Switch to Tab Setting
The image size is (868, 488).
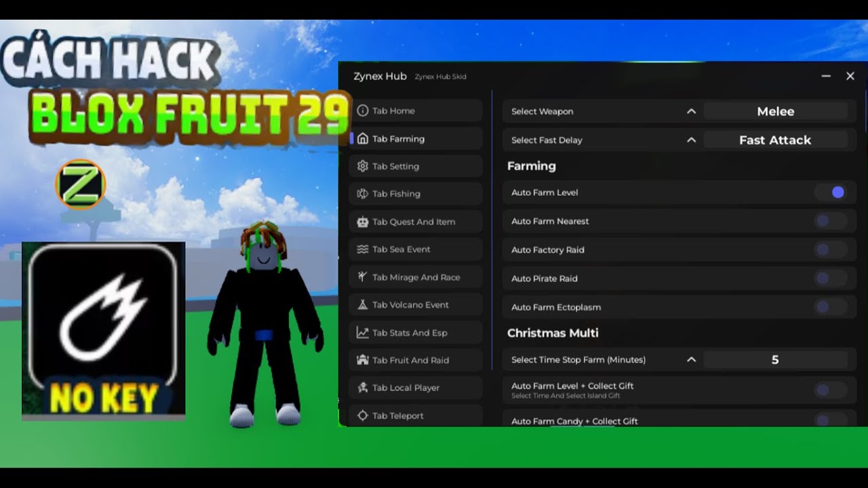416,166
